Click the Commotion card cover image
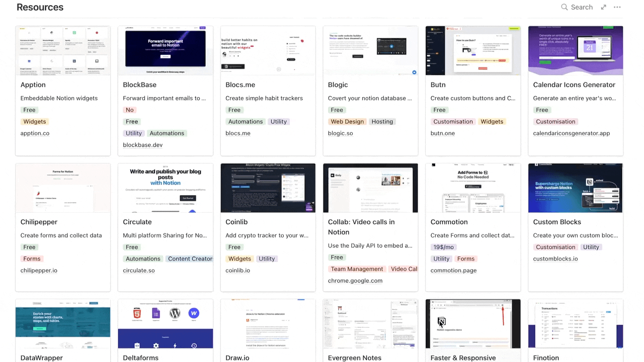 (473, 188)
